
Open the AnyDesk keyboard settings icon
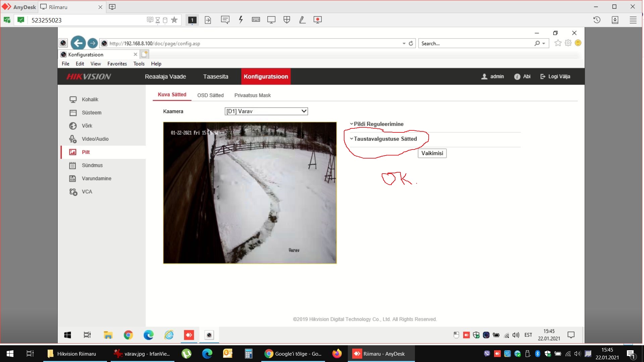click(256, 20)
